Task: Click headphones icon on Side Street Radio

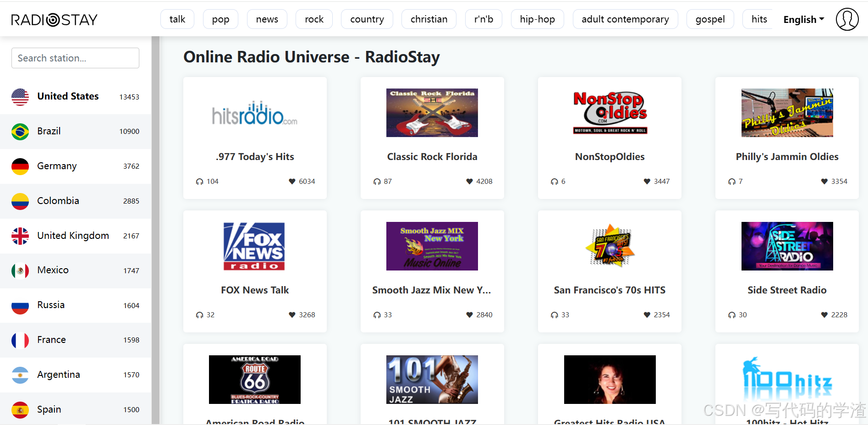Action: (731, 315)
